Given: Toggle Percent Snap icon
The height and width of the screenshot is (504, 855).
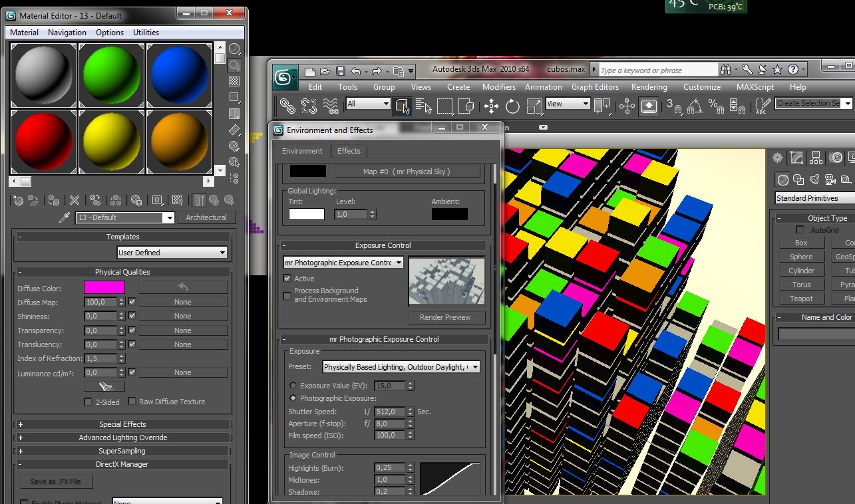Looking at the screenshot, I should pyautogui.click(x=716, y=105).
